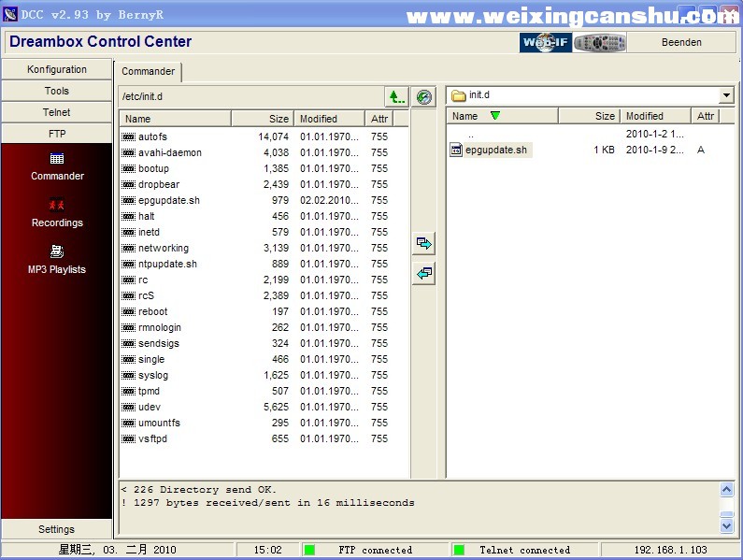This screenshot has width=743, height=560.
Task: Select the avahi-daemon file icon
Action: coord(128,152)
